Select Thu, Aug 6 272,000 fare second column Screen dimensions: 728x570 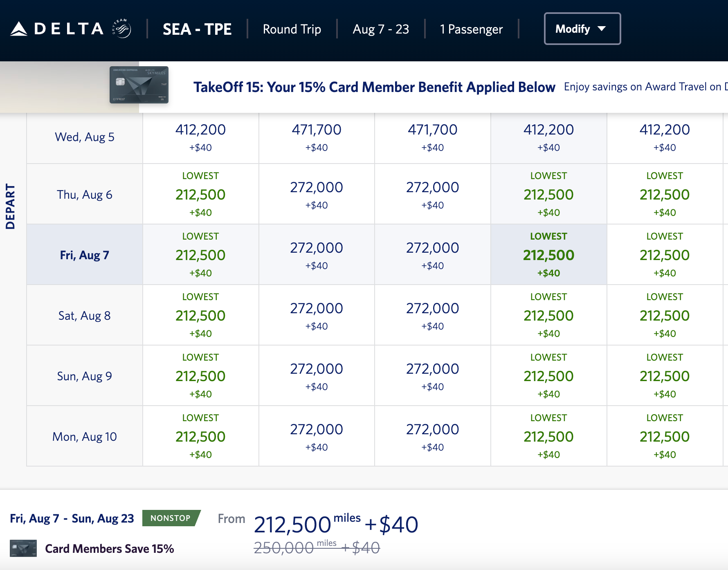(x=317, y=194)
